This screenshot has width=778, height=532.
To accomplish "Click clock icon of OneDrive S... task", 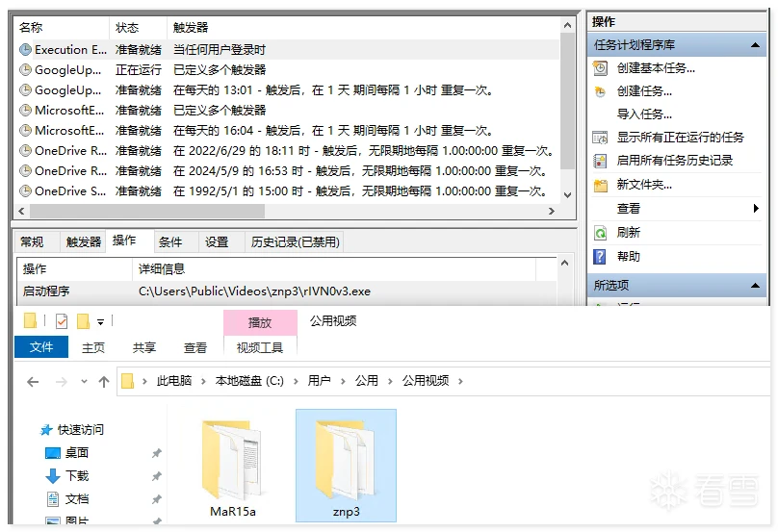I will click(x=25, y=190).
